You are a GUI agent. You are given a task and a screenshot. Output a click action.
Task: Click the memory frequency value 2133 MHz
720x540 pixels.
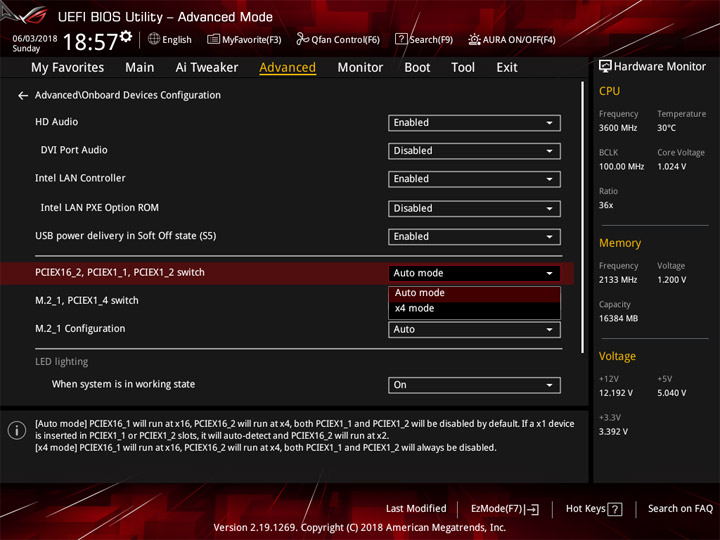point(618,280)
